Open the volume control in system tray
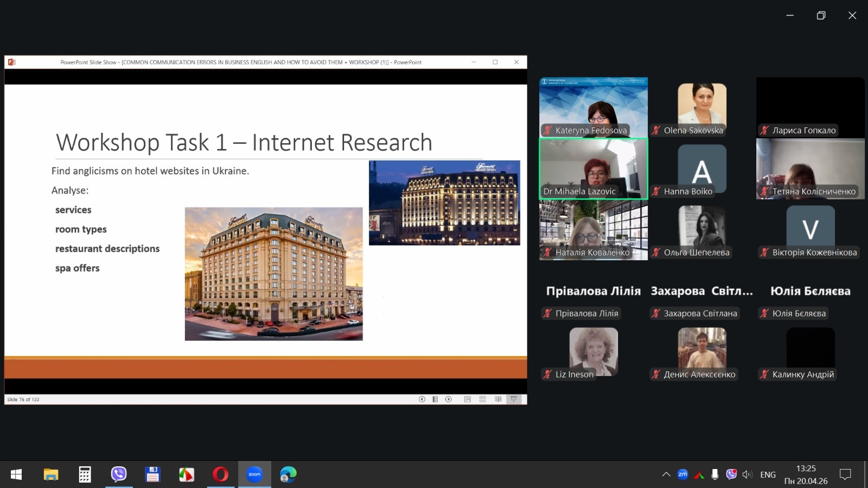This screenshot has height=488, width=868. click(x=747, y=474)
